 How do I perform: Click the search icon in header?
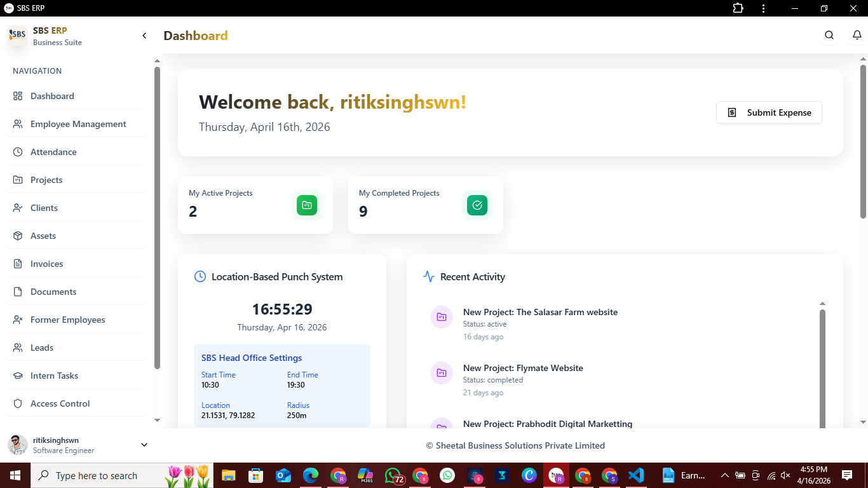[x=829, y=36]
